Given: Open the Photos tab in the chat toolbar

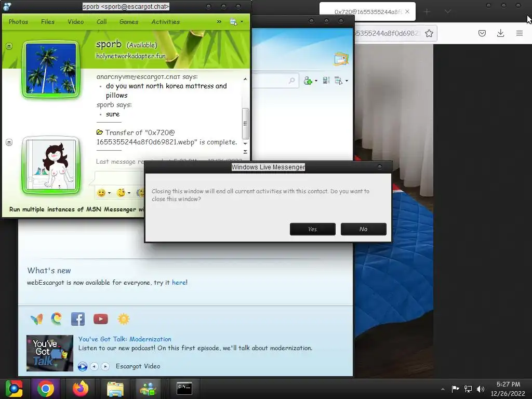Looking at the screenshot, I should point(18,22).
